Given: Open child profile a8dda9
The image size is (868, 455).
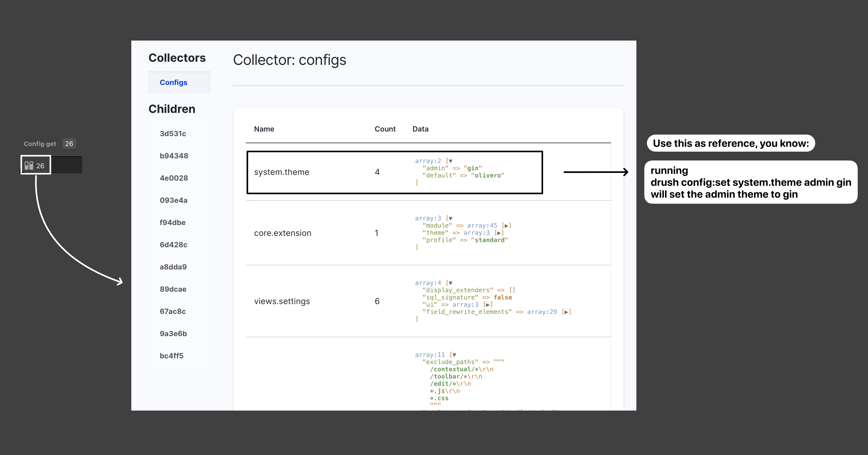Looking at the screenshot, I should pos(173,267).
